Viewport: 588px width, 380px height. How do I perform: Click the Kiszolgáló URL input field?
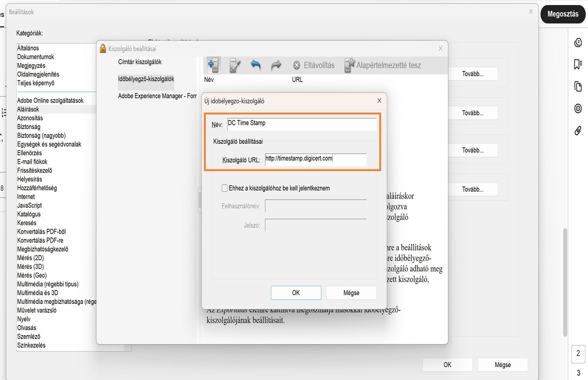[316, 160]
